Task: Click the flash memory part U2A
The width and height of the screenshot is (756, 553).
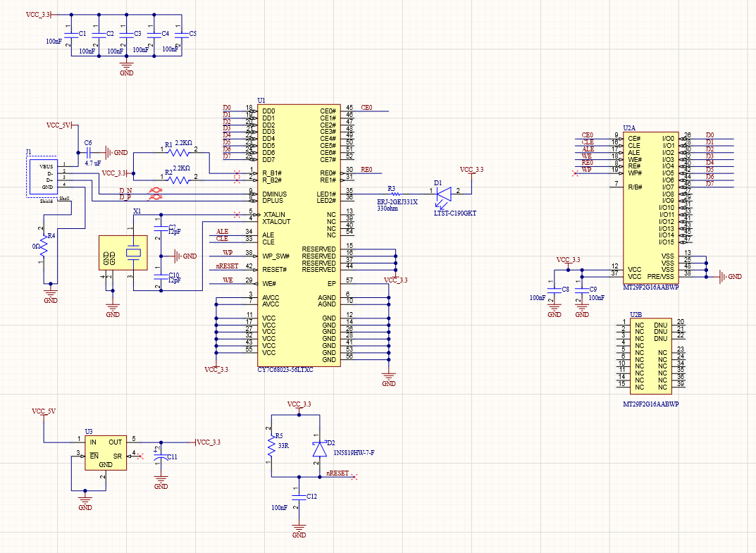Action: click(652, 204)
